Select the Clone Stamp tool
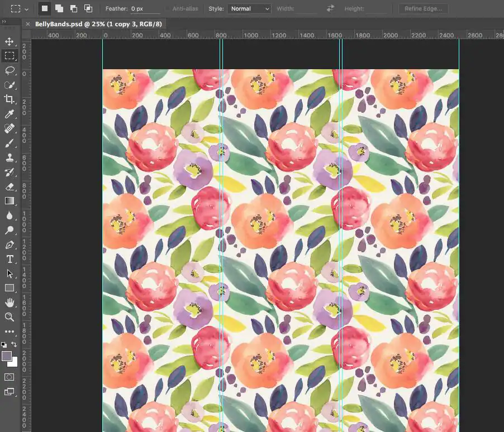Viewport: 504px width, 432px height. (9, 158)
